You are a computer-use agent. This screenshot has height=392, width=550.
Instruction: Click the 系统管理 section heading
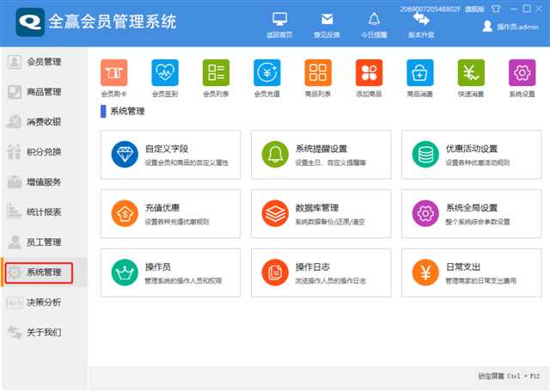[127, 111]
